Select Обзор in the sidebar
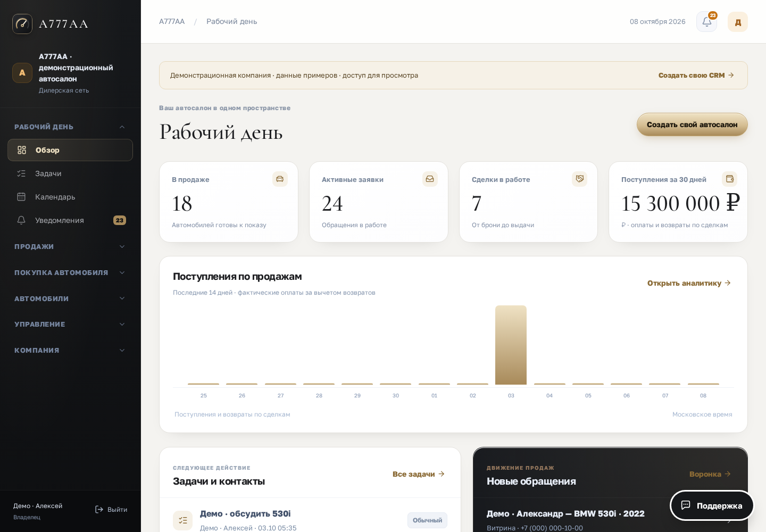The image size is (766, 532). pyautogui.click(x=70, y=150)
